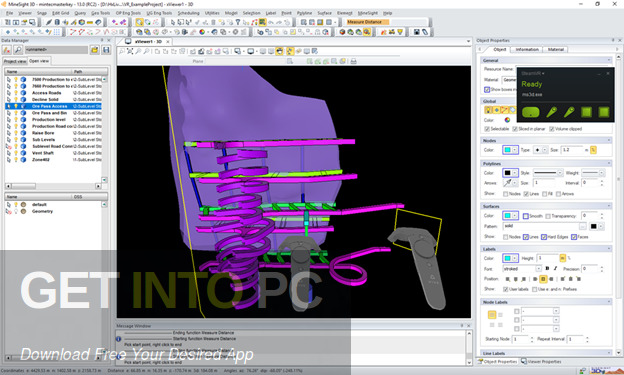Click the color wheel icon under Global section
The height and width of the screenshot is (375, 624).
507,120
